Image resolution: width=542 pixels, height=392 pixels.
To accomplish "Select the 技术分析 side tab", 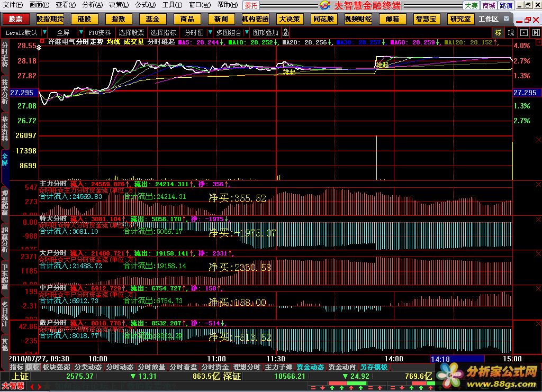I will click(4, 92).
